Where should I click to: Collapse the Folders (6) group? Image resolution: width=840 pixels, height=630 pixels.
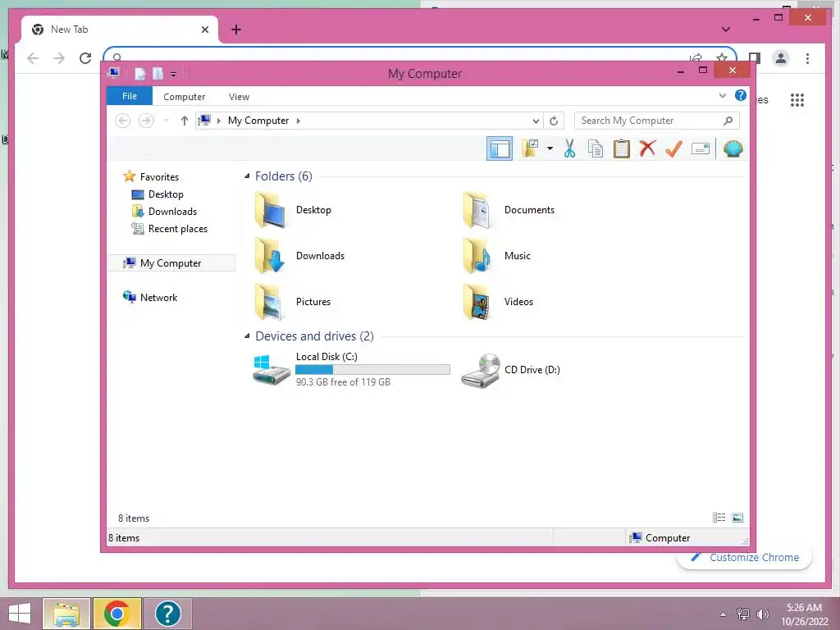click(247, 176)
